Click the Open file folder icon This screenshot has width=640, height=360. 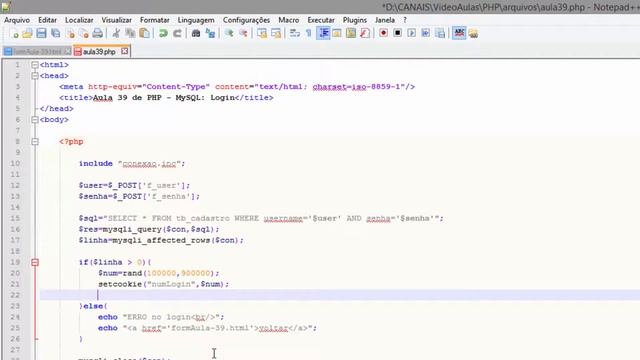coord(27,33)
